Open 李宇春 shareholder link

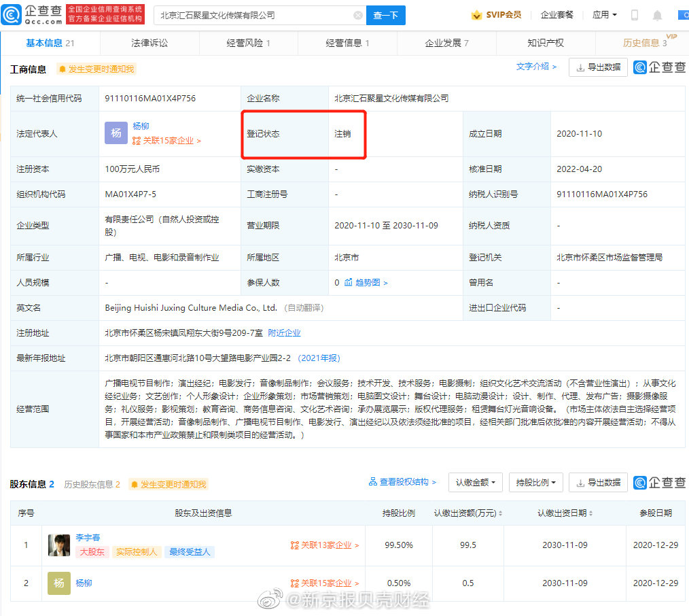tap(88, 537)
